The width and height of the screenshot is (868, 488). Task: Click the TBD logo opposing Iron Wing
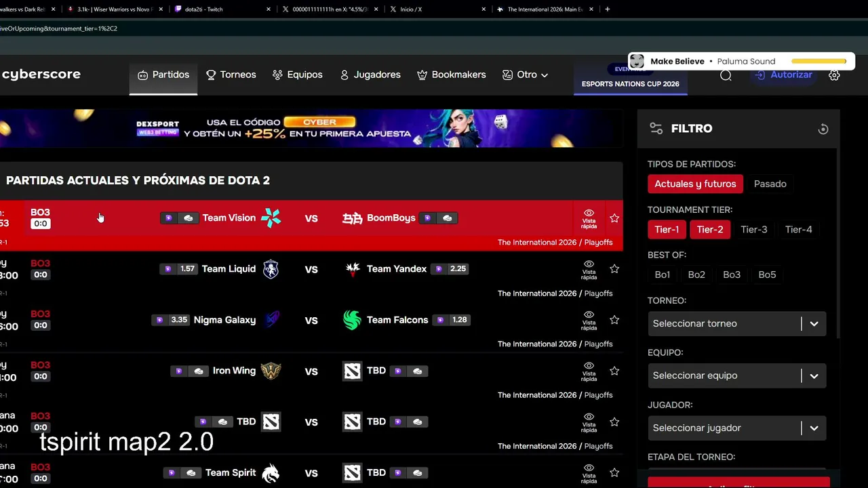coord(352,371)
